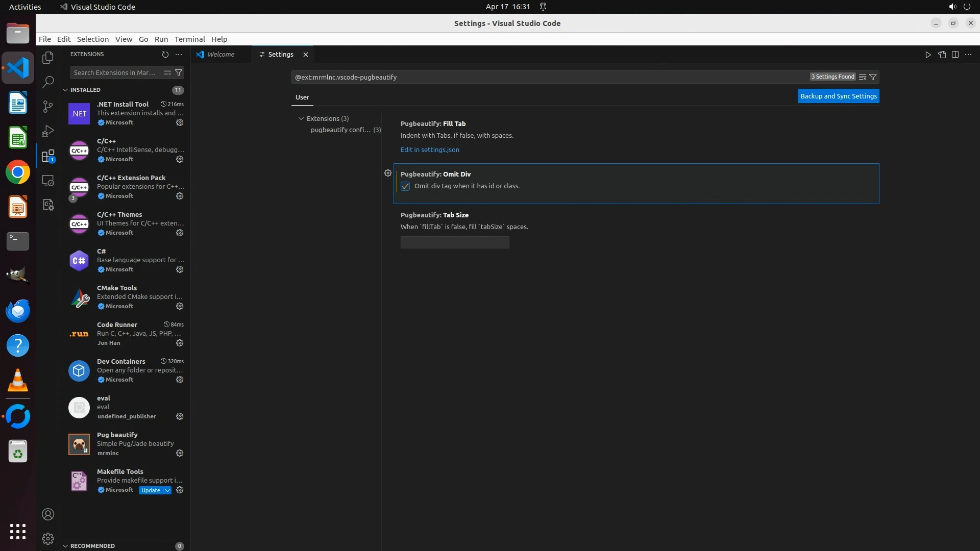The height and width of the screenshot is (551, 980).
Task: Switch to the Welcome tab
Action: coord(221,55)
